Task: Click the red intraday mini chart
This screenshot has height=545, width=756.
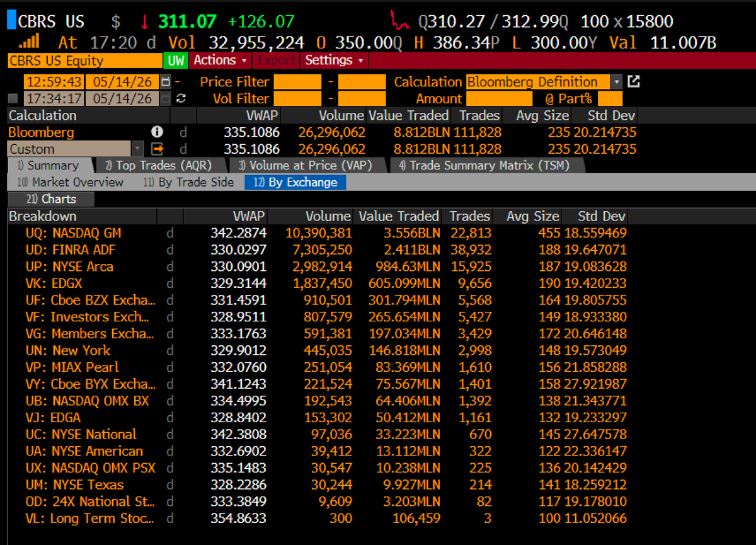Action: coord(401,20)
